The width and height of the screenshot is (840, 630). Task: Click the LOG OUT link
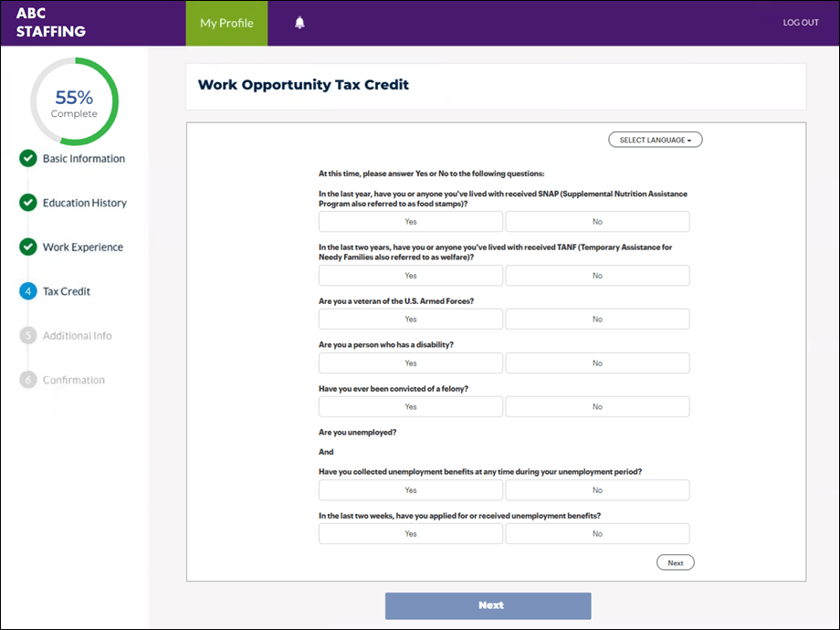801,23
